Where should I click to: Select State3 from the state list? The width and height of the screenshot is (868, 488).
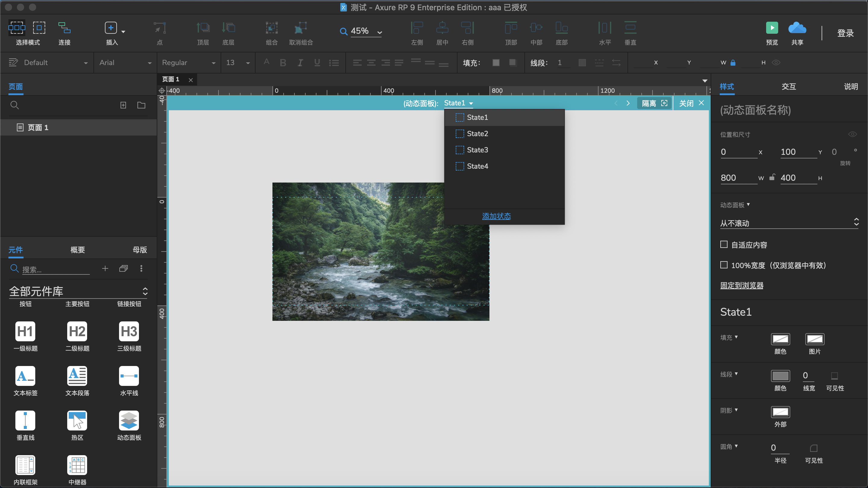477,150
